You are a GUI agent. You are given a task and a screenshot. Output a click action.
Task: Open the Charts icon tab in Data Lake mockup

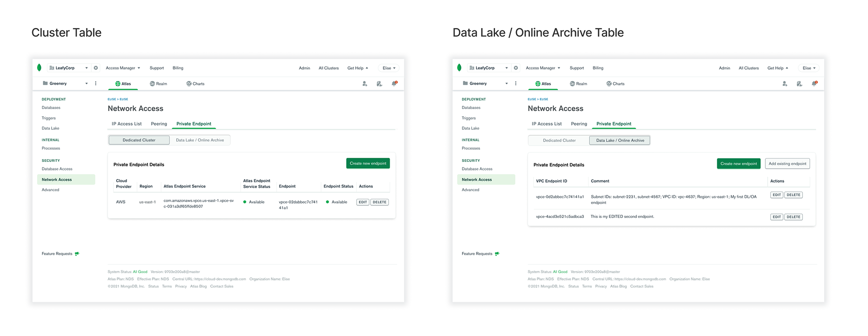[615, 84]
